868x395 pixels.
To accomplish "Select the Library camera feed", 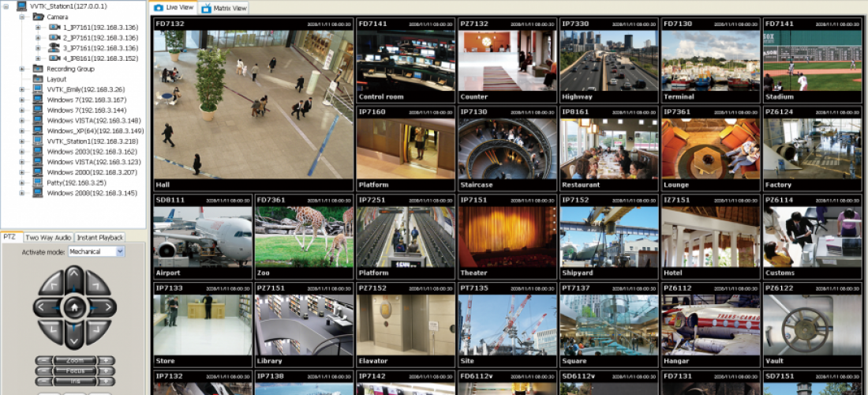I will [304, 325].
